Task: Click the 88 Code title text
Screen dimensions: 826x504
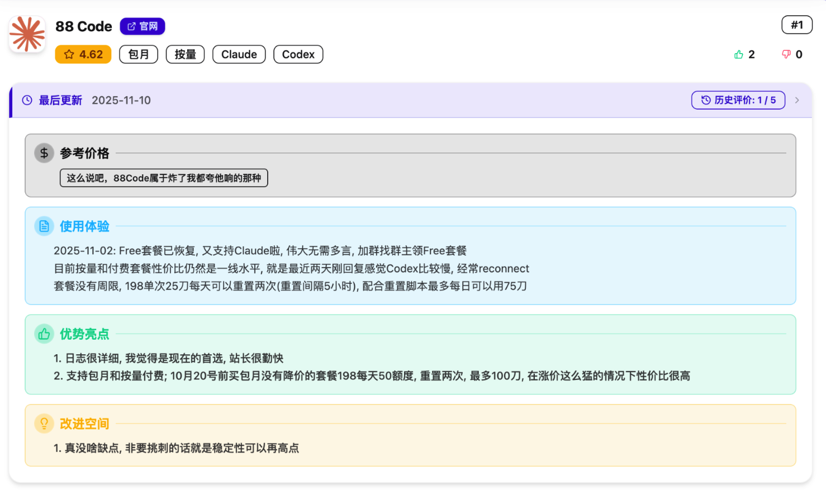Action: coord(84,26)
